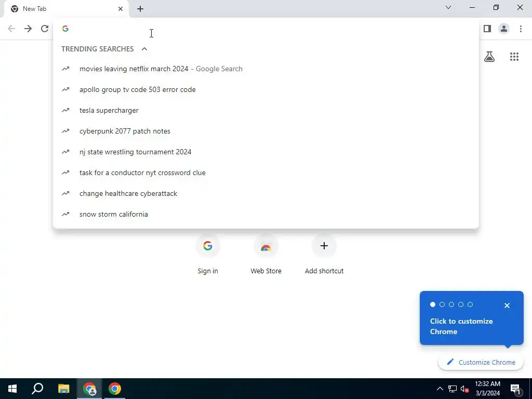Select suggestion movies leaving netflix march 2024

pos(266,69)
